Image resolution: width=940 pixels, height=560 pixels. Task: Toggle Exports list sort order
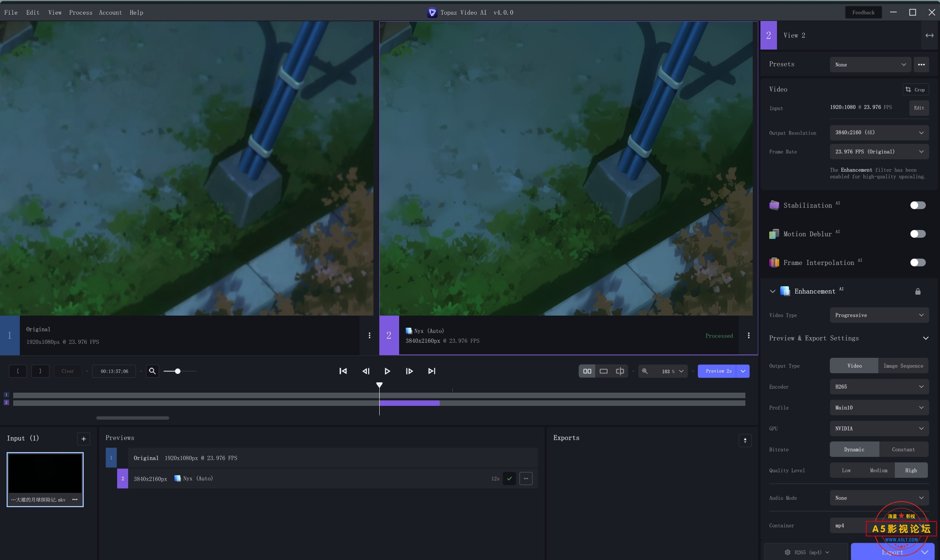click(x=745, y=440)
